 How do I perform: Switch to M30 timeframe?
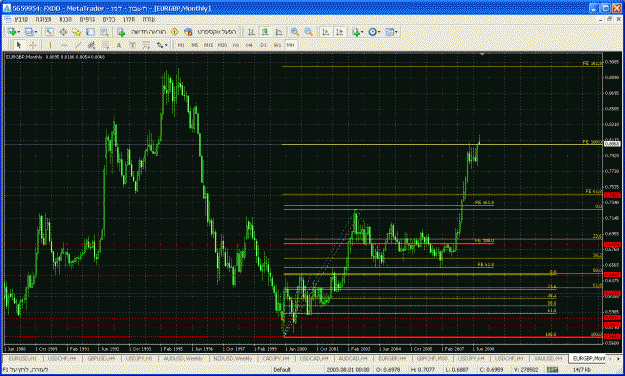point(222,45)
